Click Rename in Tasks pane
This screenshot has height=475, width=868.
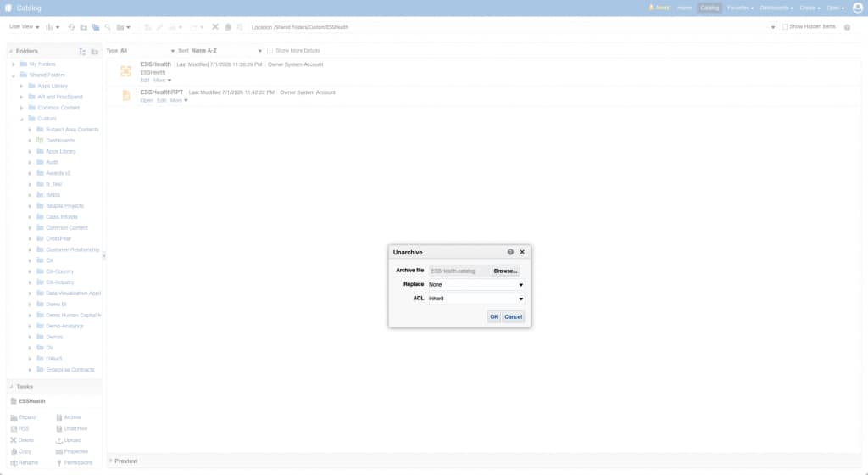coord(25,463)
